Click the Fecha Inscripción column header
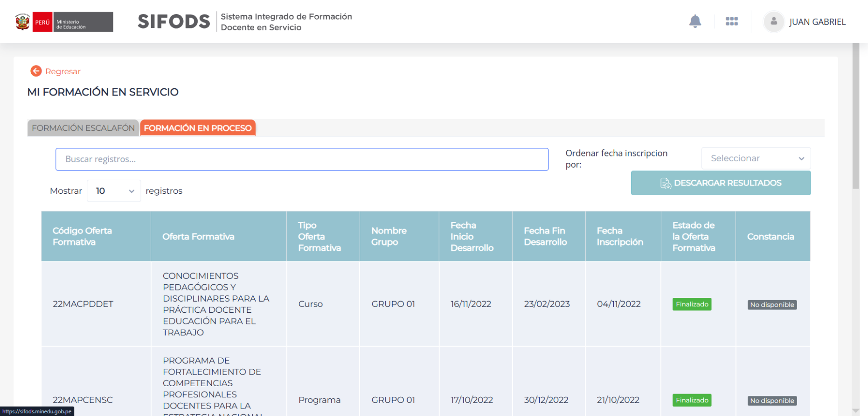This screenshot has height=416, width=868. [x=620, y=236]
